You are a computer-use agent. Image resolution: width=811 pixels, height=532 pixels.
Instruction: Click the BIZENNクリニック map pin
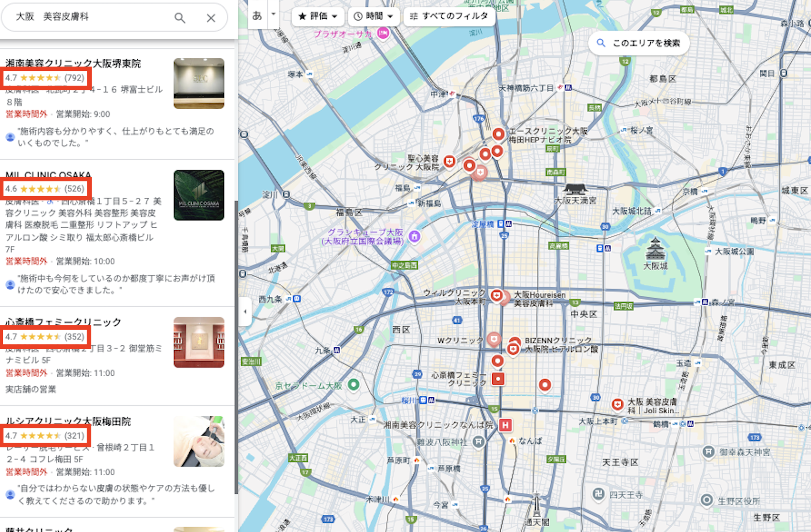pyautogui.click(x=513, y=349)
